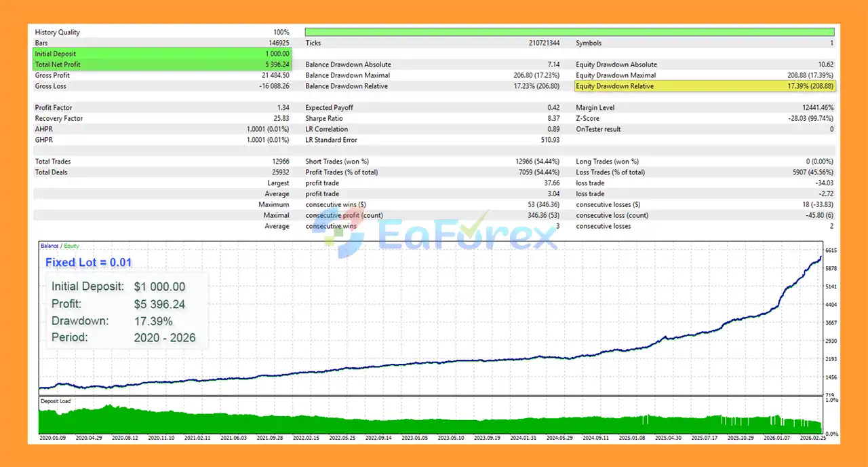Click the Period 2020 - 2026 summary text
The image size is (868, 467).
tap(123, 337)
